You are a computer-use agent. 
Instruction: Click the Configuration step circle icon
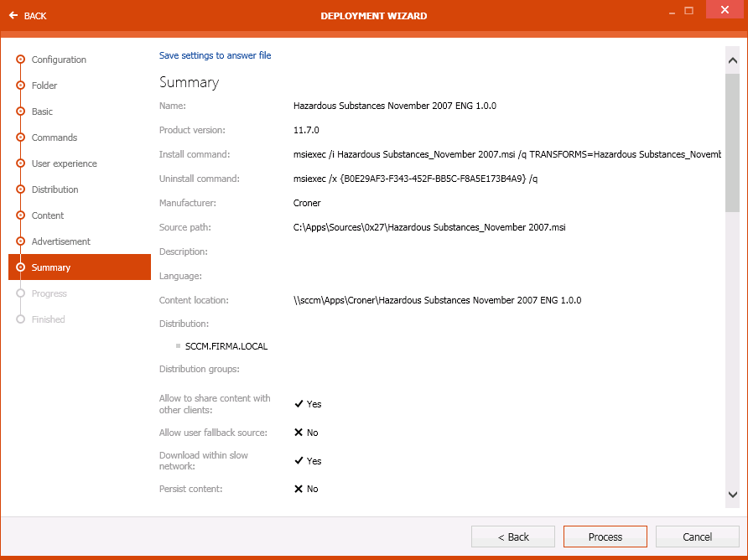(x=21, y=60)
